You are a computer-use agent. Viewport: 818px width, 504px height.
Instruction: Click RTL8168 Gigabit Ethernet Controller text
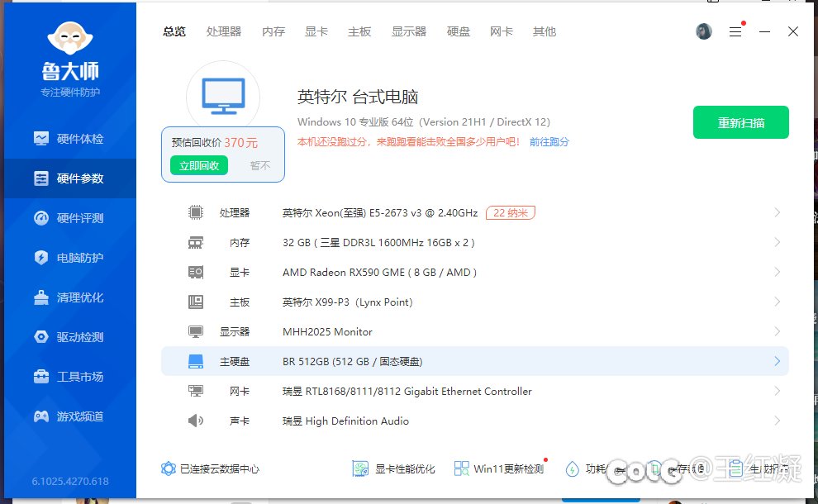click(x=407, y=392)
